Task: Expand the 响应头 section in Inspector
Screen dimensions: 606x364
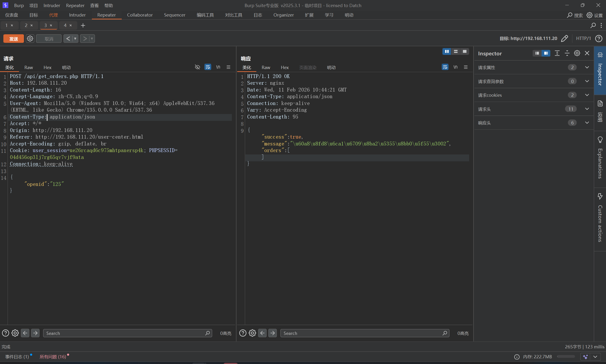Action: [587, 123]
